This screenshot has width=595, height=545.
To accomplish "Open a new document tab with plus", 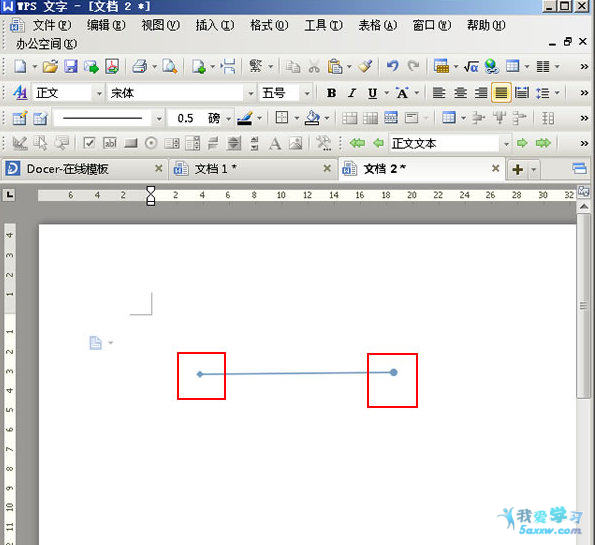I will 518,169.
